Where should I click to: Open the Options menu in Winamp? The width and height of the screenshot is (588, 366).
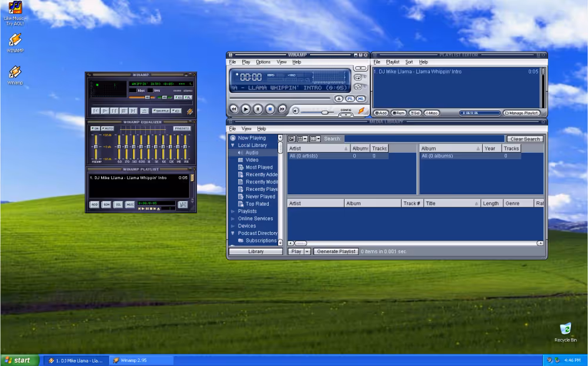[263, 62]
